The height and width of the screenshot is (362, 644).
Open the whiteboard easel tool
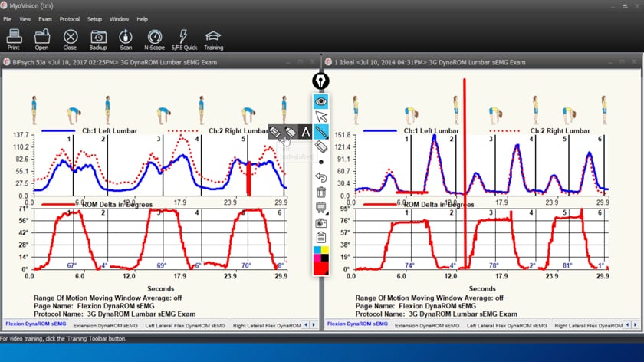[320, 207]
